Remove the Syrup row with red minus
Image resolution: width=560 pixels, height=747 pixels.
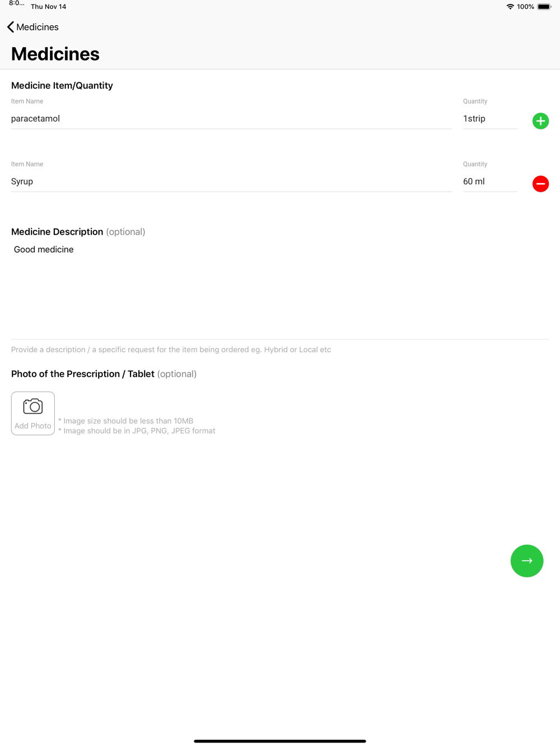(540, 184)
